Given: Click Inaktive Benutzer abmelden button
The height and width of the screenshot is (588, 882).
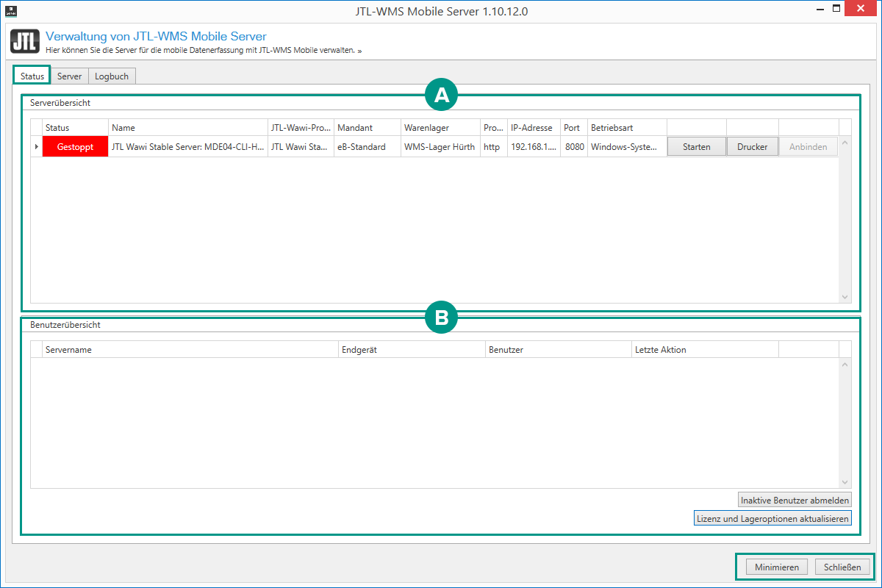Looking at the screenshot, I should 795,500.
